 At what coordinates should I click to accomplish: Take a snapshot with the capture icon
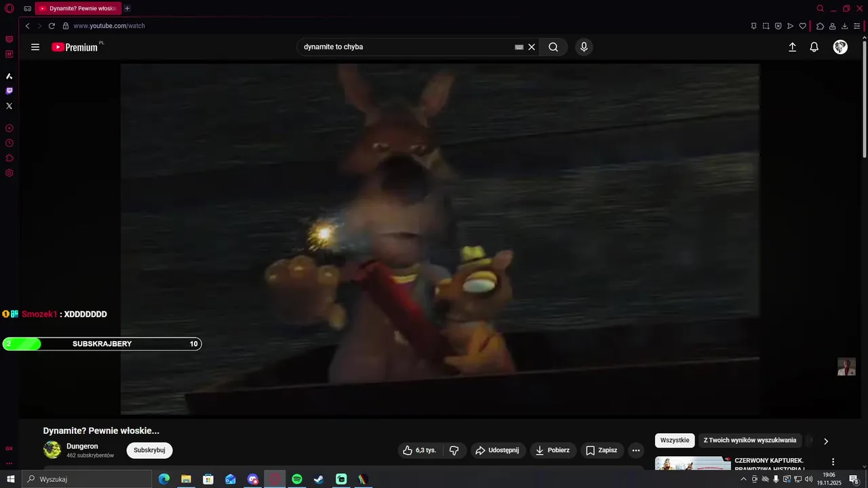point(766,26)
